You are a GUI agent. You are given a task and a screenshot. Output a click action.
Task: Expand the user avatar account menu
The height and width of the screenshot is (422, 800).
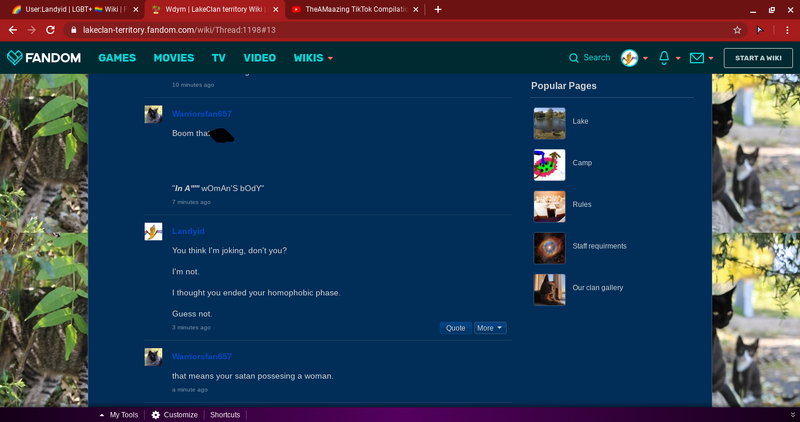[x=634, y=58]
